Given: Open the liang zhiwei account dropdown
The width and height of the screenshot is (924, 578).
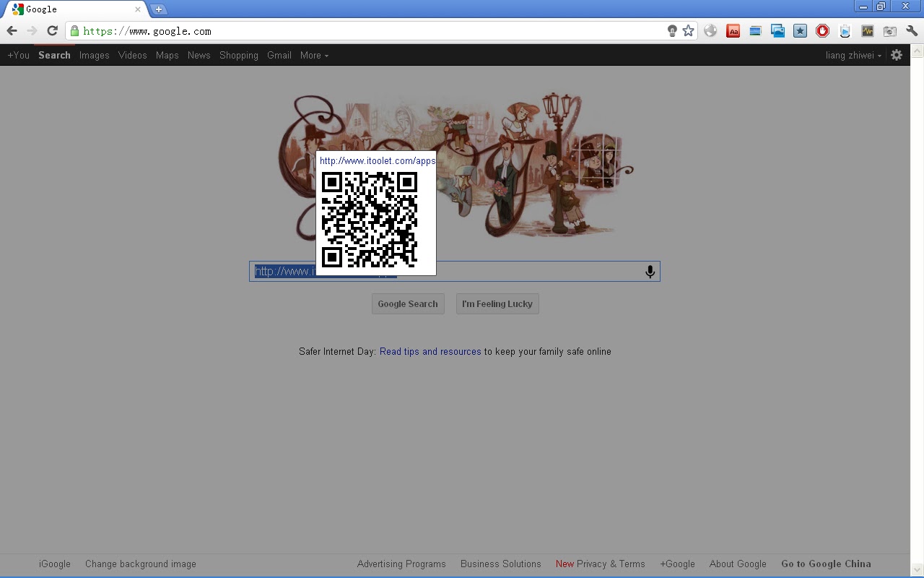Looking at the screenshot, I should click(x=853, y=55).
